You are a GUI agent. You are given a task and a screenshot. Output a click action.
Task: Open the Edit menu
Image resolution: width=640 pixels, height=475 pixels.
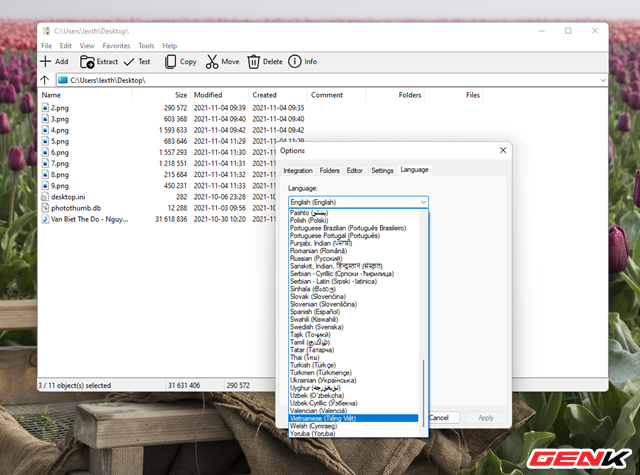[x=65, y=46]
